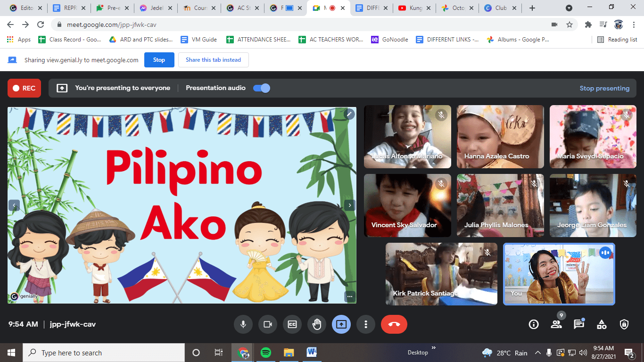The image size is (644, 362).
Task: Turn on captions in the meeting
Action: click(x=292, y=324)
